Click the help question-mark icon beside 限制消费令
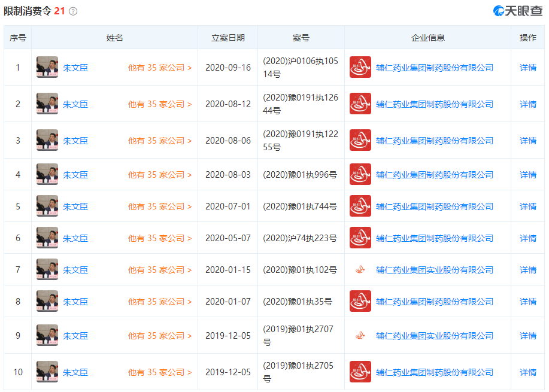This screenshot has width=549, height=392. coord(73,11)
